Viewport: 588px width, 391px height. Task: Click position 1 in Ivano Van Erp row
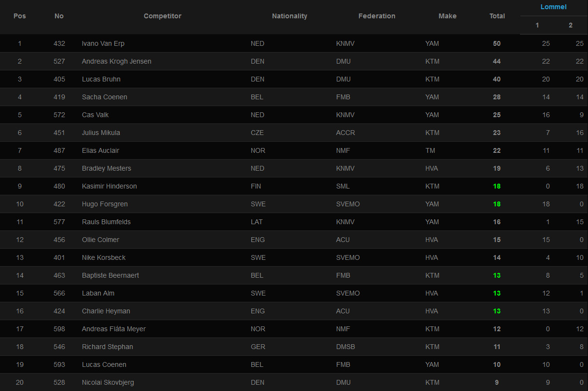tap(20, 43)
